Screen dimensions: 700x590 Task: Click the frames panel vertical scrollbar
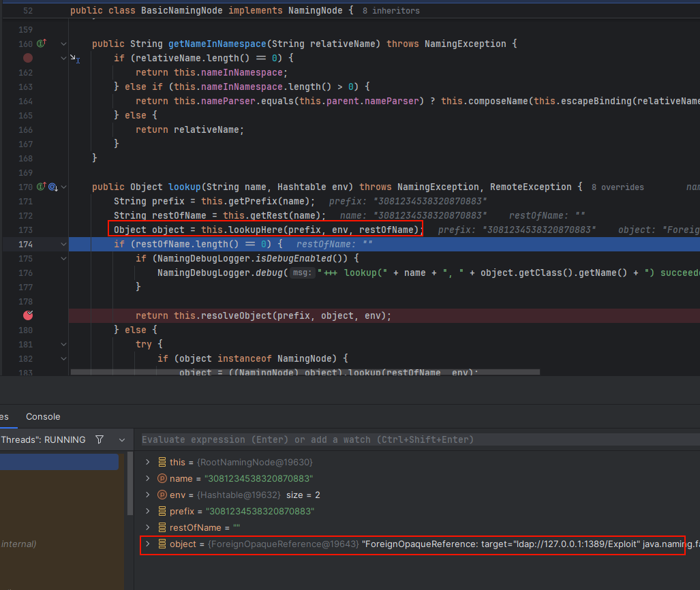[x=130, y=484]
